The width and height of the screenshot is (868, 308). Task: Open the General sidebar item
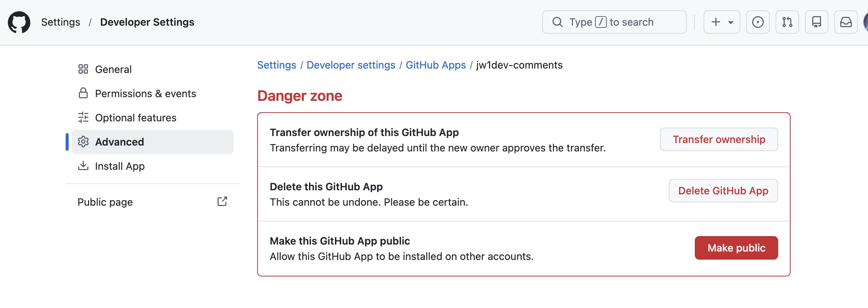pyautogui.click(x=113, y=69)
